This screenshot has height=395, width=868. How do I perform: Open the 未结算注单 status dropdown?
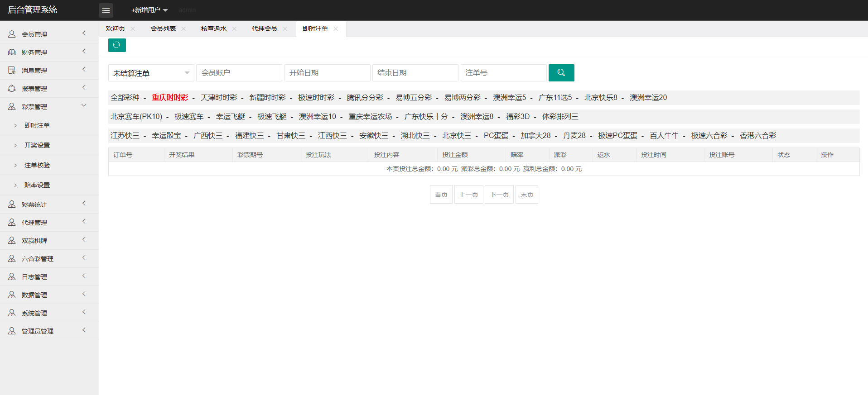click(151, 73)
